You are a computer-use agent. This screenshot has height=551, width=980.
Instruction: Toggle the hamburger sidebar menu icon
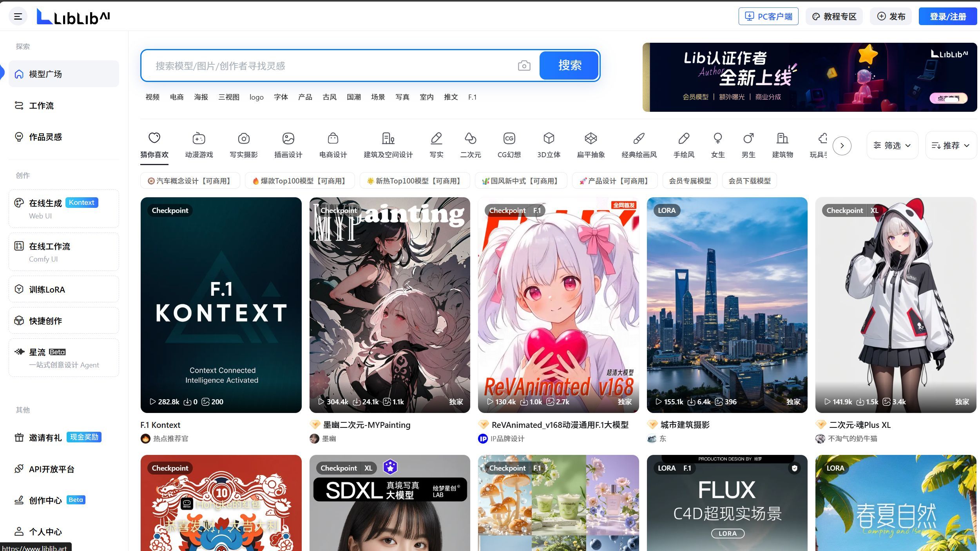coord(18,16)
